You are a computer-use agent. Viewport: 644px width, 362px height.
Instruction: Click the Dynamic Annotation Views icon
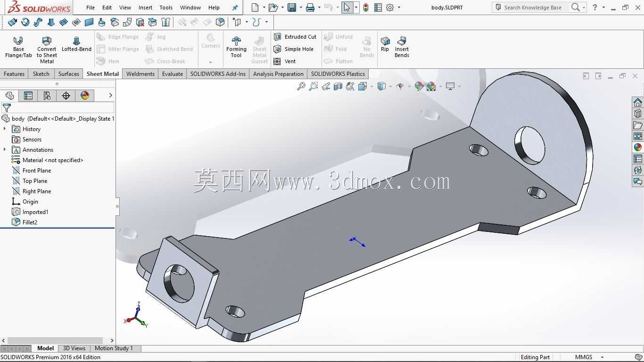point(350,86)
